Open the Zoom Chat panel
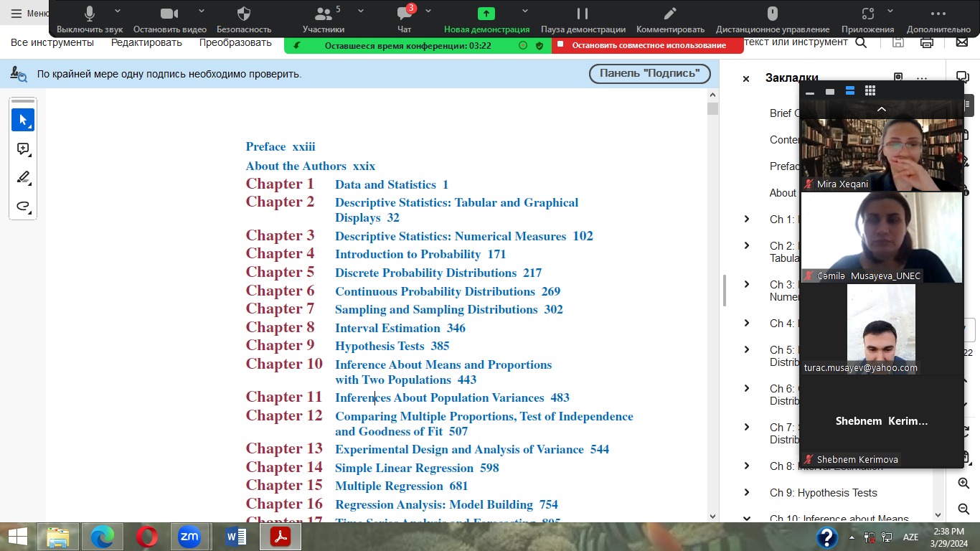The height and width of the screenshot is (551, 980). pos(405,19)
